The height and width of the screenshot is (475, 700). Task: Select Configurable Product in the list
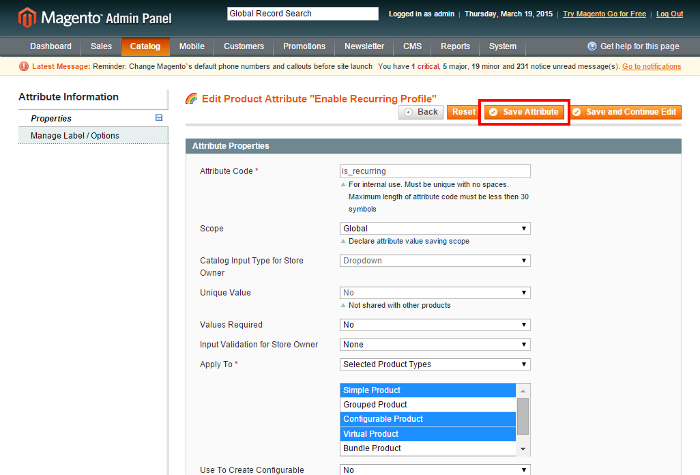(428, 419)
